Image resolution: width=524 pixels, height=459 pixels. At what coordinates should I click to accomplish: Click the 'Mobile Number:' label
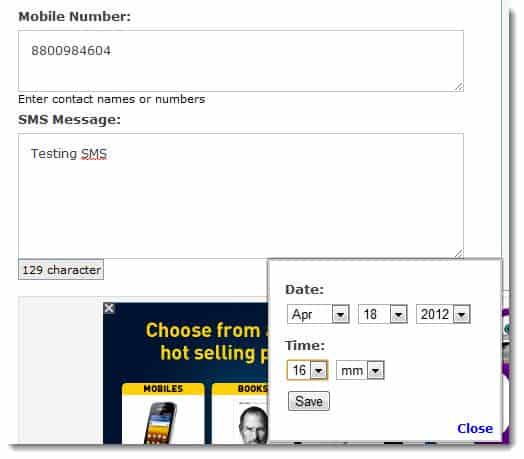(75, 16)
